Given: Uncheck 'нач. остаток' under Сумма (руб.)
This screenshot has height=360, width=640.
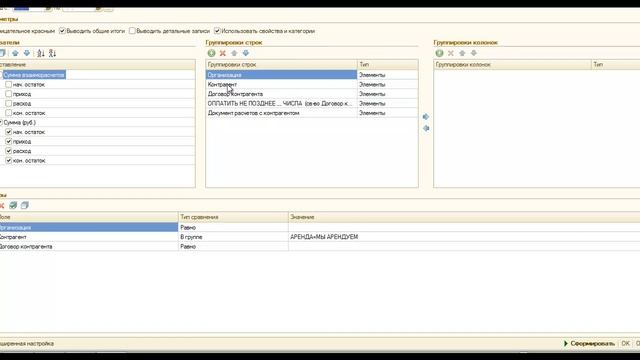Looking at the screenshot, I should (9, 132).
